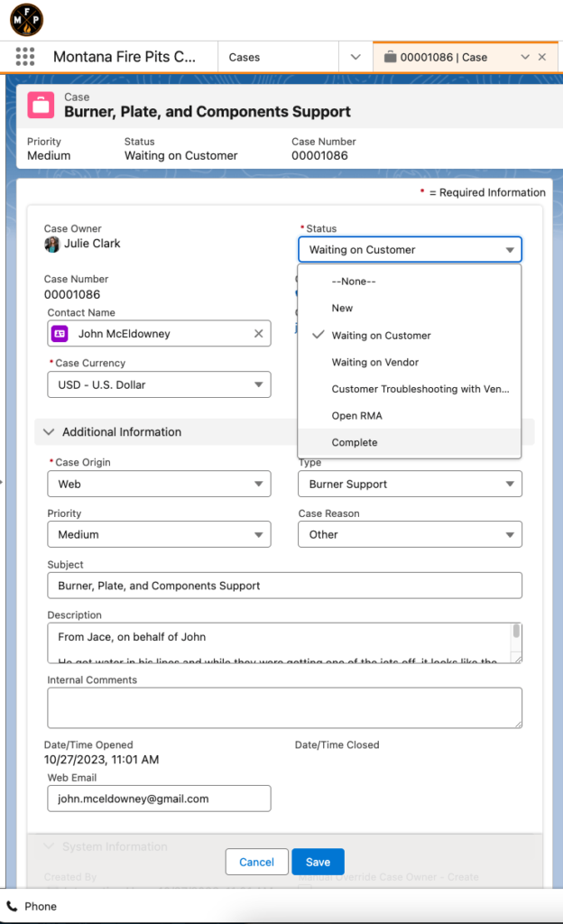Click the Phone utility icon
This screenshot has height=924, width=563.
[x=12, y=906]
